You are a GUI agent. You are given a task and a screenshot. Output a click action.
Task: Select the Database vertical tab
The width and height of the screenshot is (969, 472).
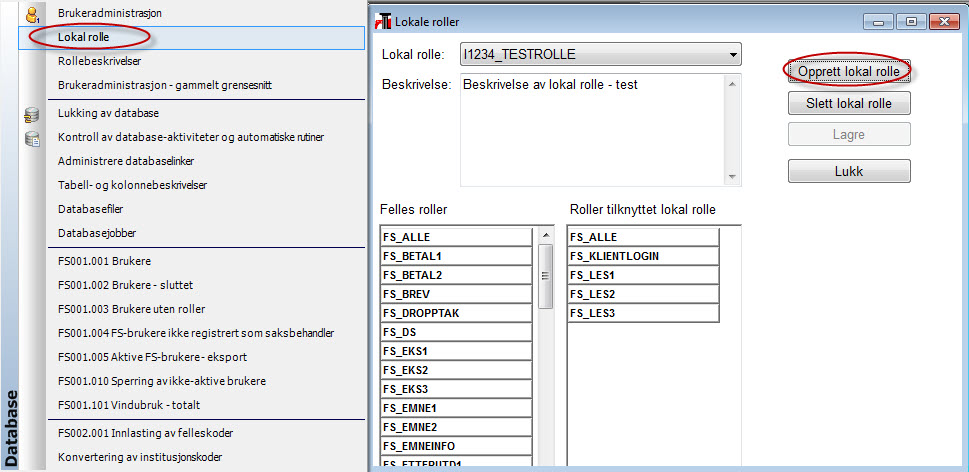[12, 426]
